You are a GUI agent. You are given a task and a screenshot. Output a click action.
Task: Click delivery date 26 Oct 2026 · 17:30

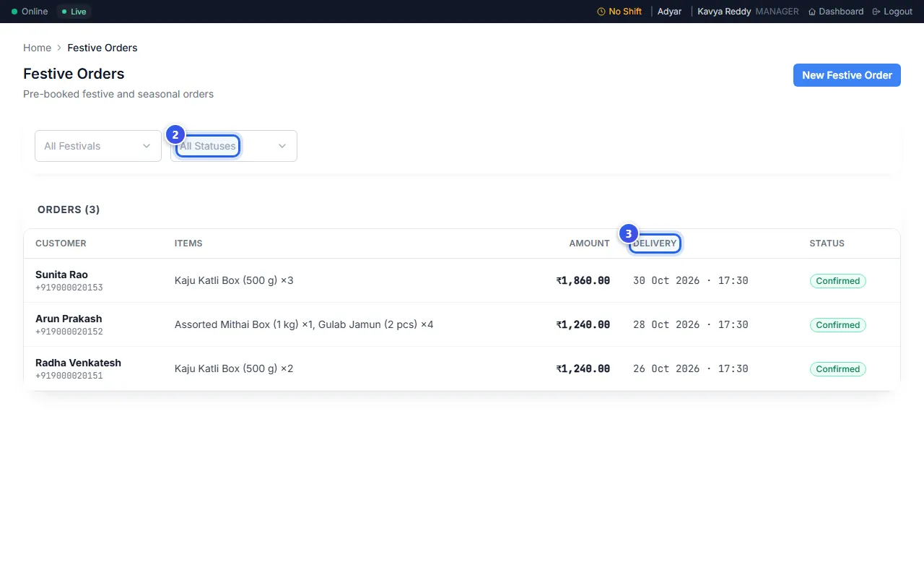point(691,368)
